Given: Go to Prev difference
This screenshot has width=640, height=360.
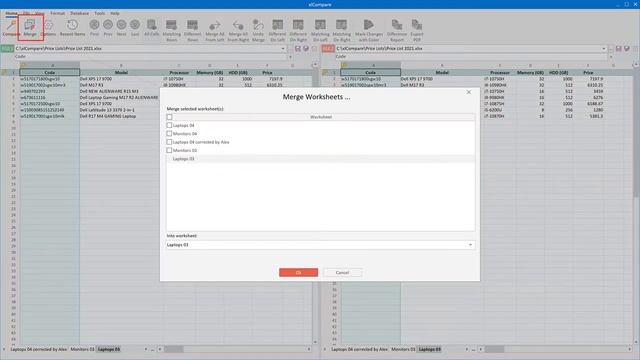Looking at the screenshot, I should coord(108,28).
